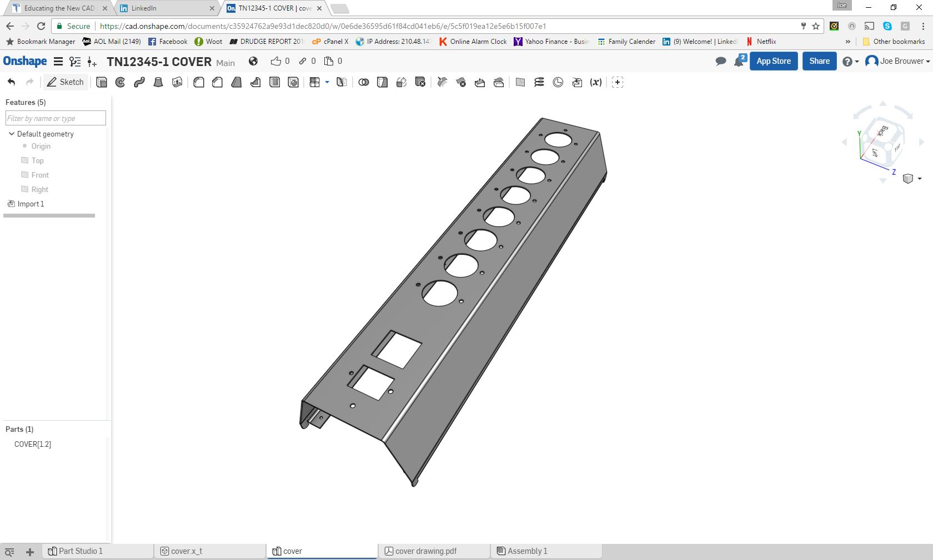Open the App Store button
Viewport: 933px width, 560px height.
coord(773,61)
